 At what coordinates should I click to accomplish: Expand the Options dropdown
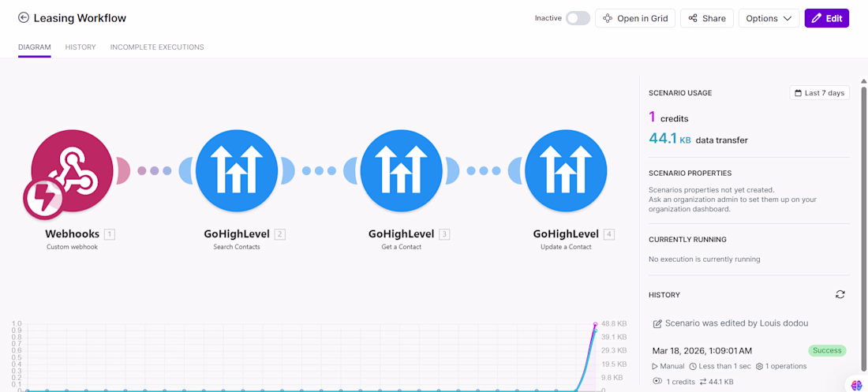point(769,18)
